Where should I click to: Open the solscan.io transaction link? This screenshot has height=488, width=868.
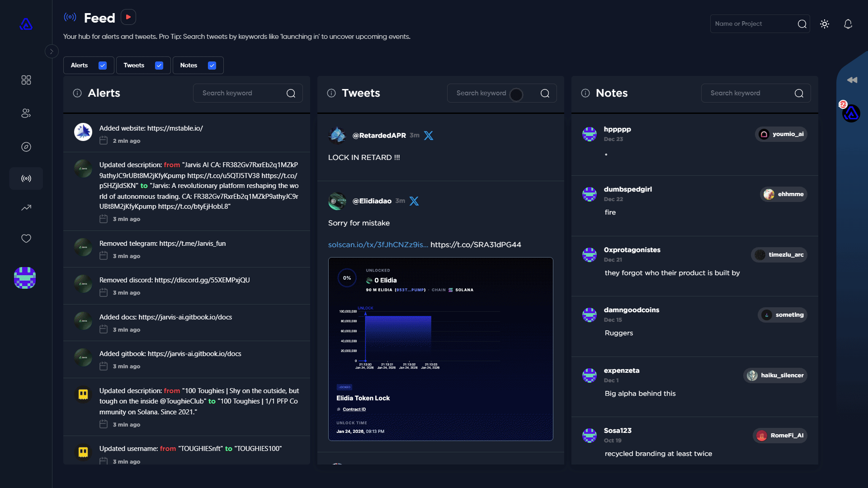pyautogui.click(x=378, y=244)
